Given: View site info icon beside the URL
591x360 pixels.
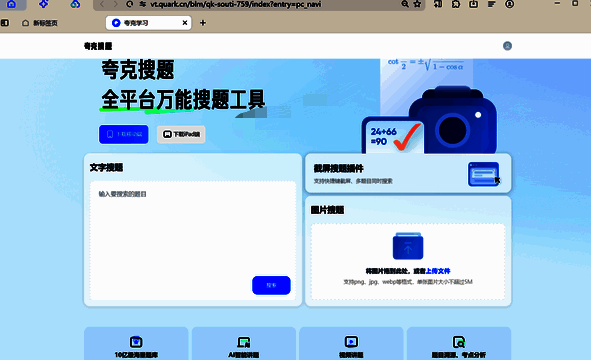Looking at the screenshot, I should click(142, 4).
